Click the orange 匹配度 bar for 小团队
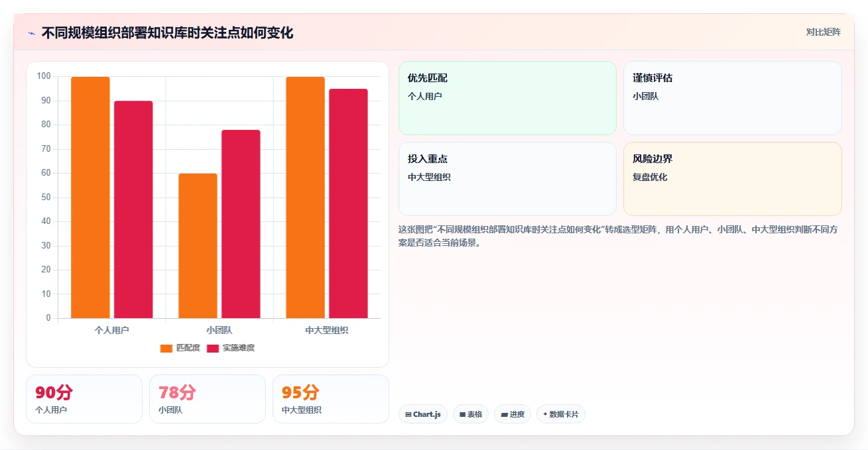 click(x=198, y=246)
